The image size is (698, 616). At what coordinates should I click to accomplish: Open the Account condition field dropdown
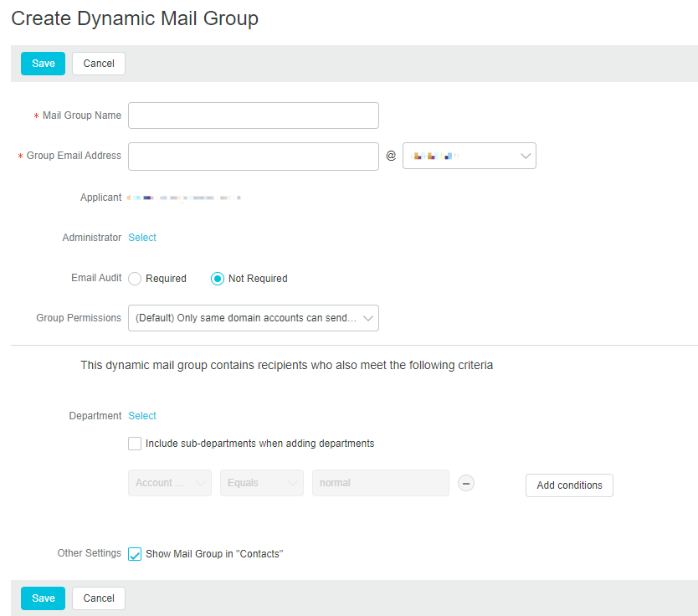point(169,483)
